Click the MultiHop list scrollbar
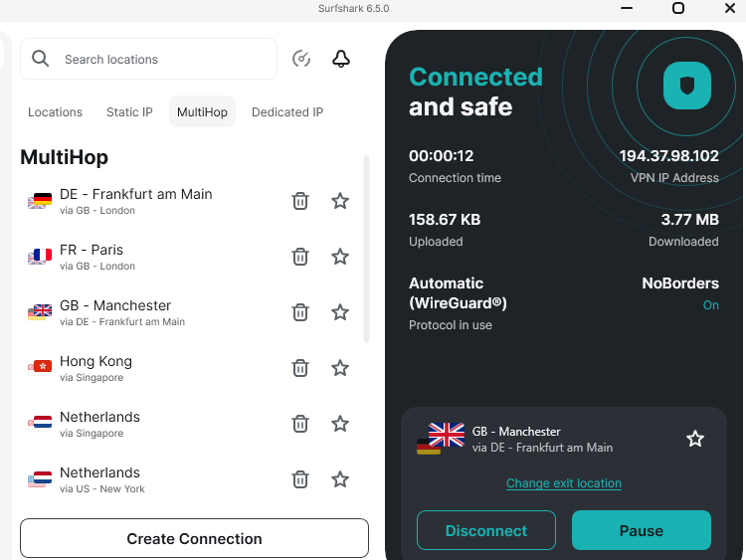 (x=366, y=249)
